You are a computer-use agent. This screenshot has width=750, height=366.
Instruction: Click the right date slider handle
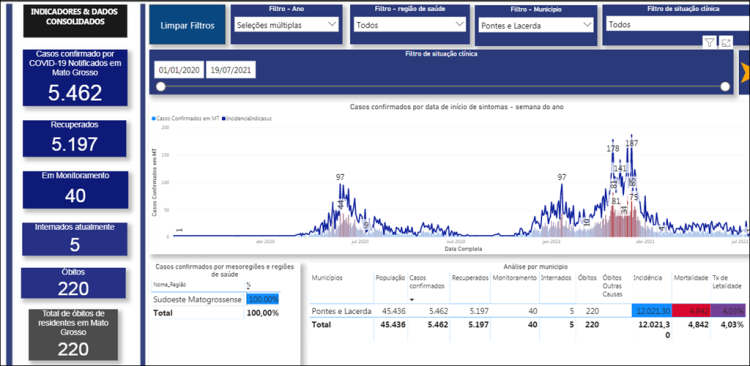click(x=725, y=87)
